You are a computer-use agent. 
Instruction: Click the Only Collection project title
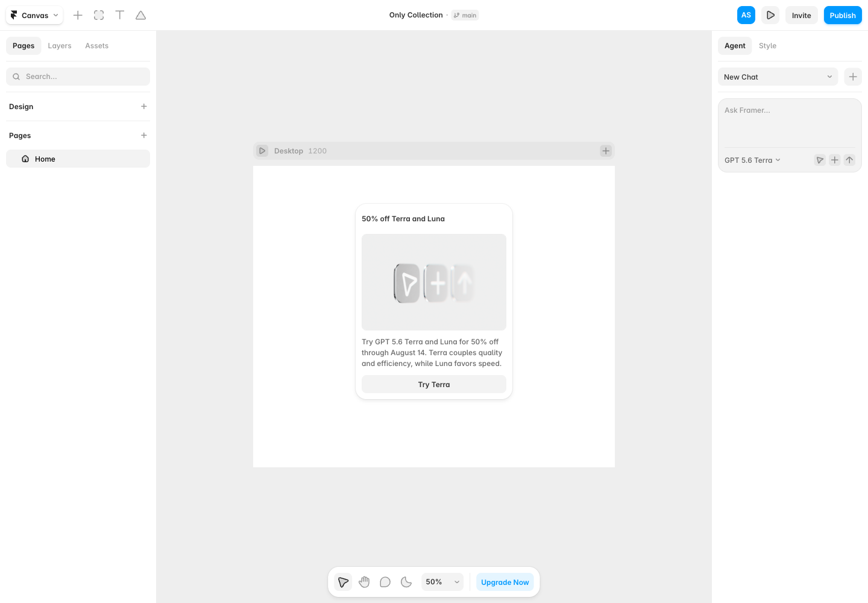416,15
